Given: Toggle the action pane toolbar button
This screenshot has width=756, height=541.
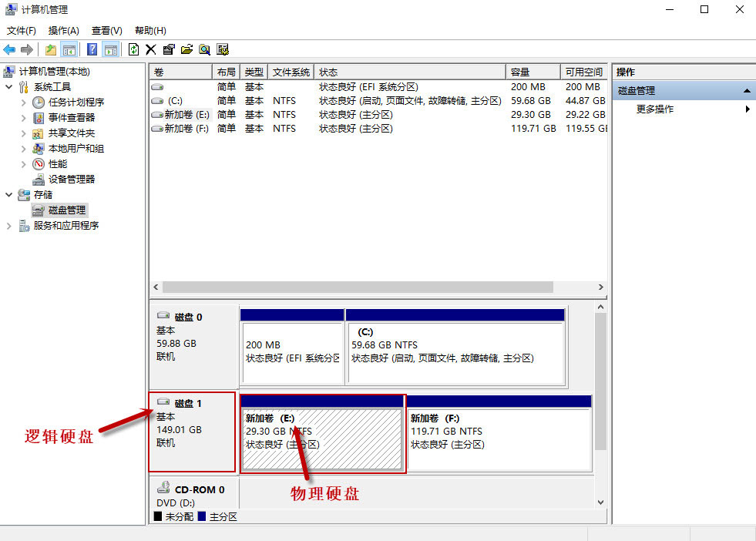Looking at the screenshot, I should (x=110, y=49).
